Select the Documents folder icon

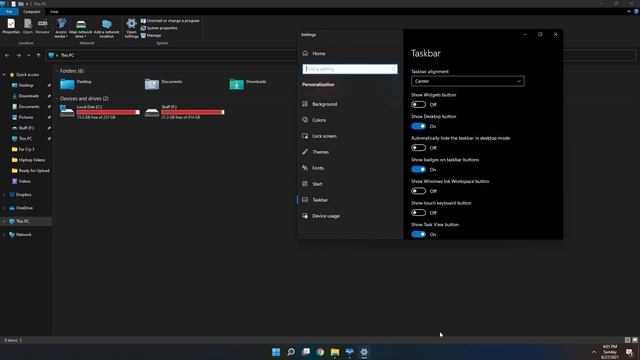[x=152, y=84]
